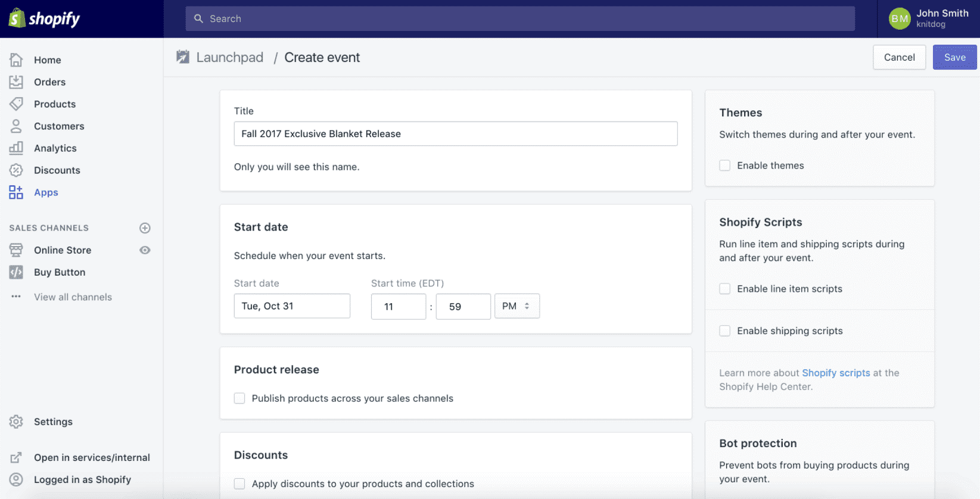Viewport: 980px width, 499px height.
Task: Click the Home icon in sidebar
Action: click(x=16, y=60)
